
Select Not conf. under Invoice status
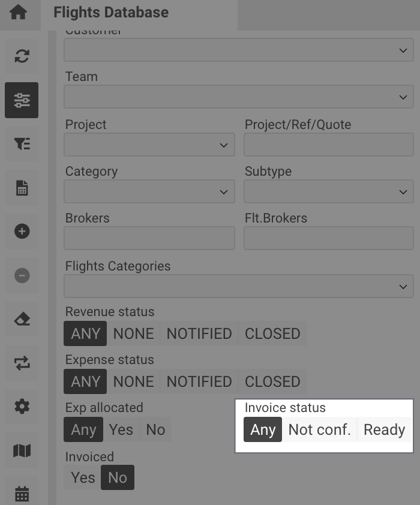tap(320, 429)
